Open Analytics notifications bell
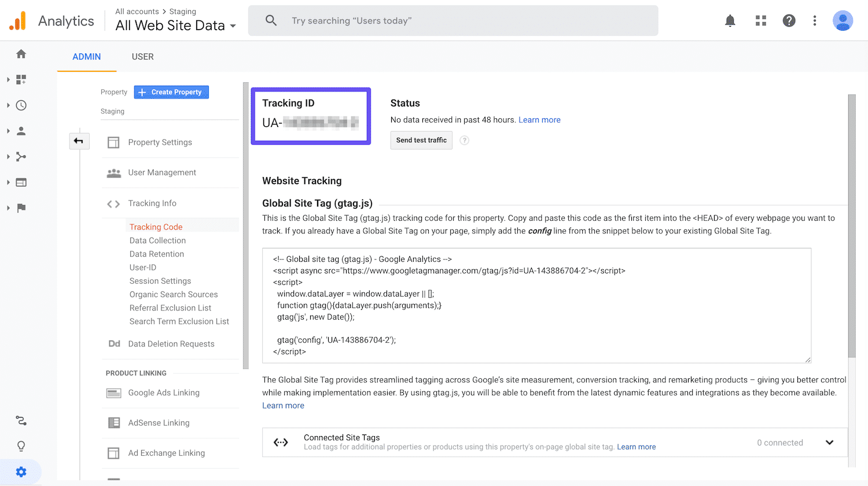The width and height of the screenshot is (868, 486). point(730,20)
